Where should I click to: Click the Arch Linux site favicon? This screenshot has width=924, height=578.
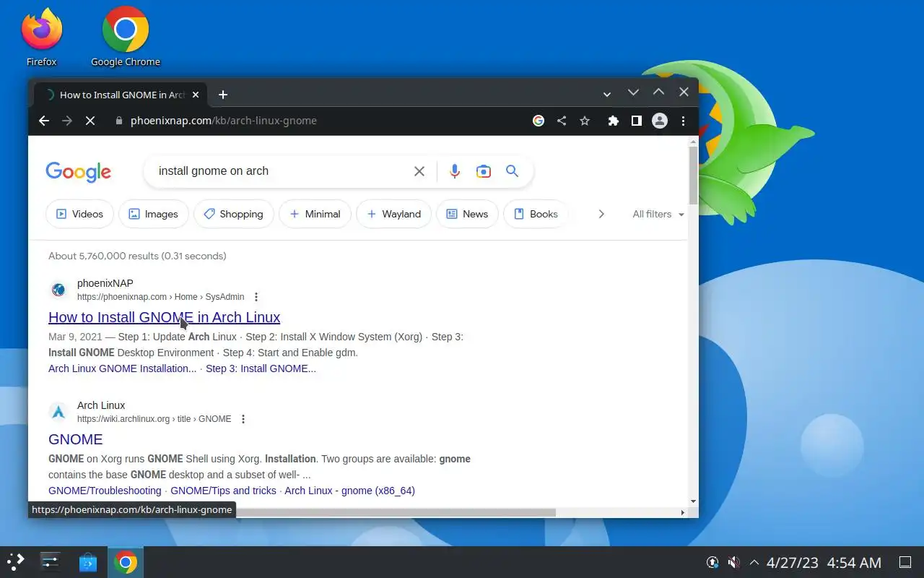tap(58, 412)
